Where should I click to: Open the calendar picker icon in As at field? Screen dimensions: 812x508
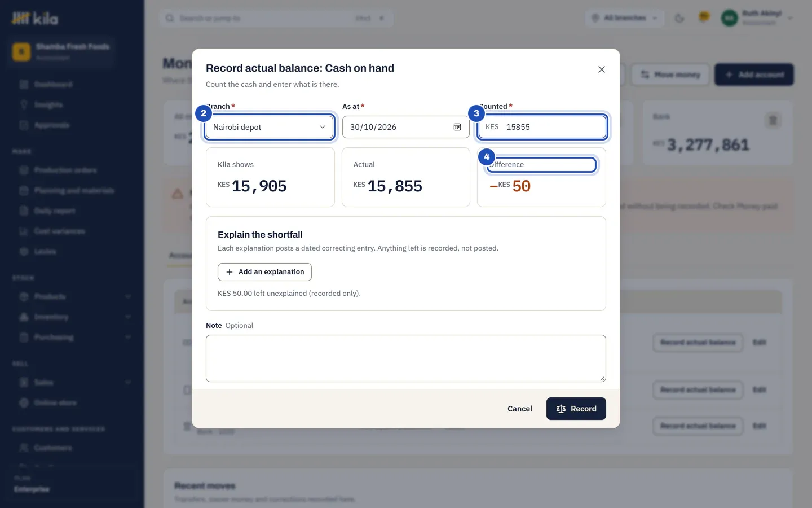(x=457, y=127)
